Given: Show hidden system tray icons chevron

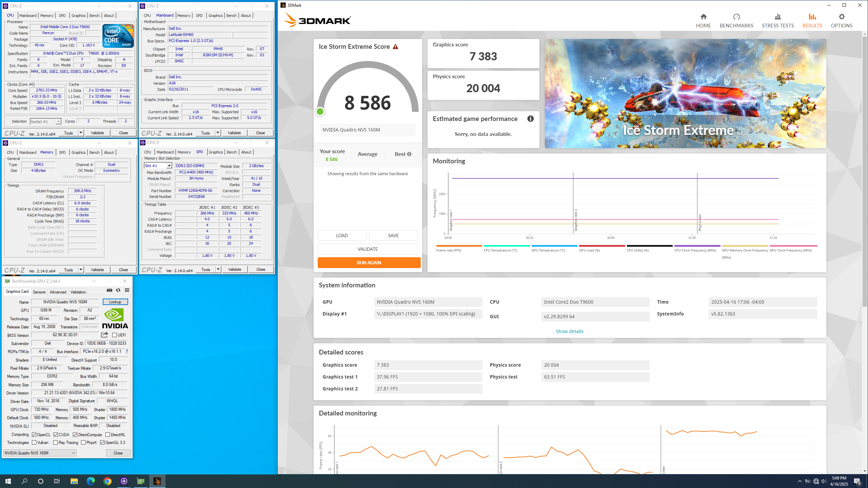Looking at the screenshot, I should (x=800, y=481).
